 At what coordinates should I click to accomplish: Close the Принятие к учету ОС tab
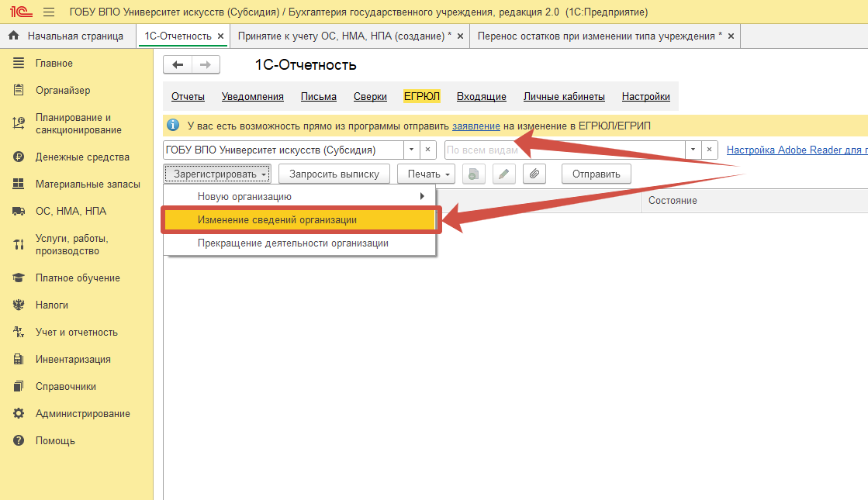coord(460,36)
